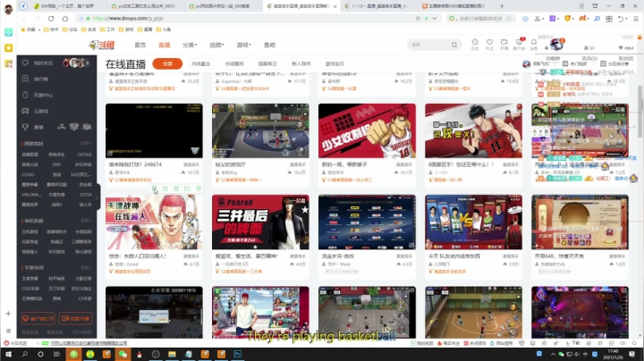The width and height of the screenshot is (644, 361).
Task: Open the client download icon with badge
Action: (x=519, y=45)
